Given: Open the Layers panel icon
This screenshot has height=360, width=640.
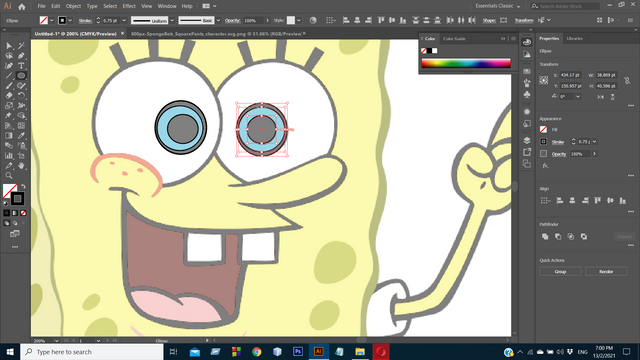Looking at the screenshot, I should coord(527,140).
